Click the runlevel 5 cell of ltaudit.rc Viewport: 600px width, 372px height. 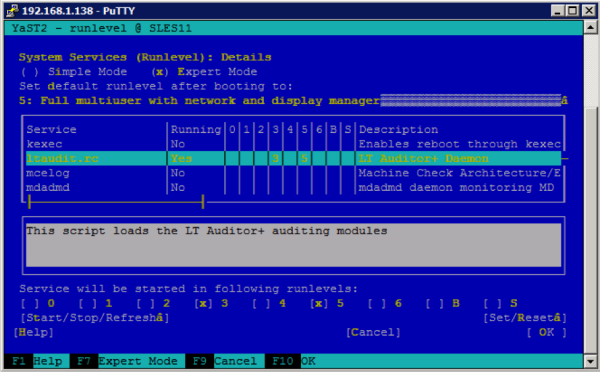(x=304, y=158)
